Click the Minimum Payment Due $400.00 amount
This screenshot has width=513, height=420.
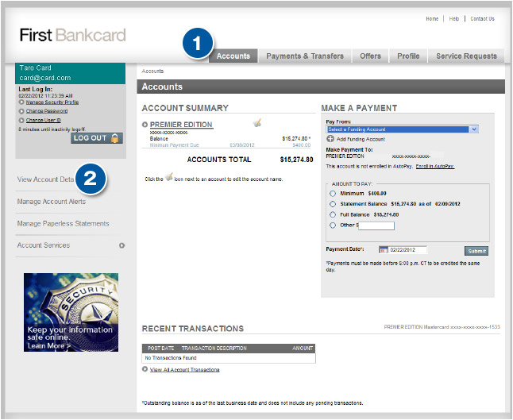point(301,145)
